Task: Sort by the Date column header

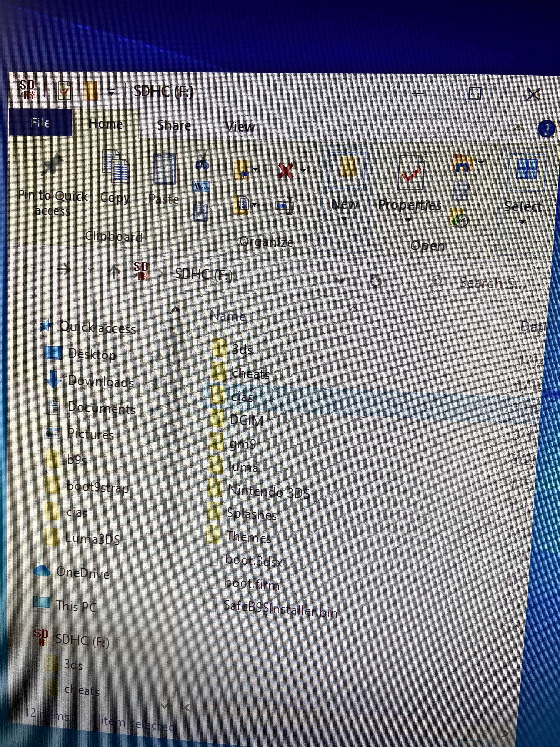Action: click(533, 326)
